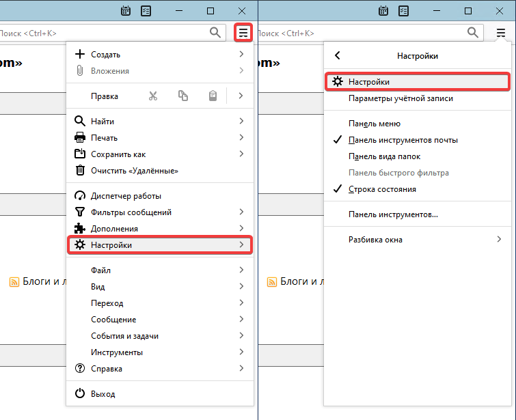Click the funnel icon for Фильтры сообщений
This screenshot has width=516, height=420.
[80, 212]
